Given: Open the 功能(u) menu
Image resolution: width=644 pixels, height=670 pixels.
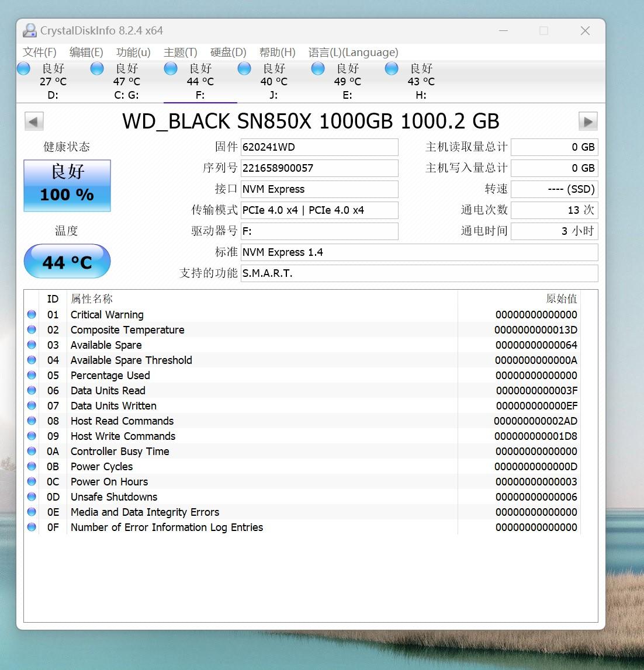Looking at the screenshot, I should tap(133, 52).
